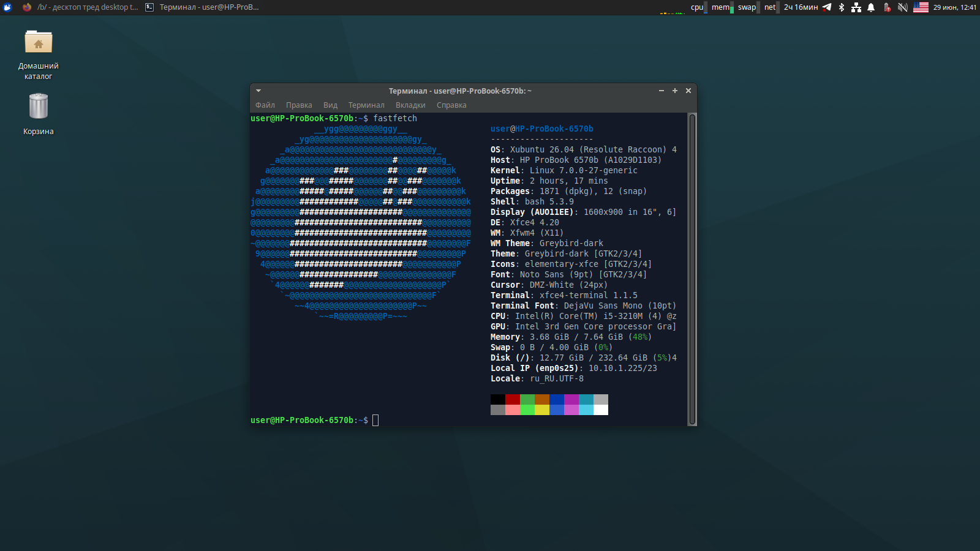Click the white color block in fastfetch palette
Viewport: 980px width, 551px height.
click(x=601, y=410)
